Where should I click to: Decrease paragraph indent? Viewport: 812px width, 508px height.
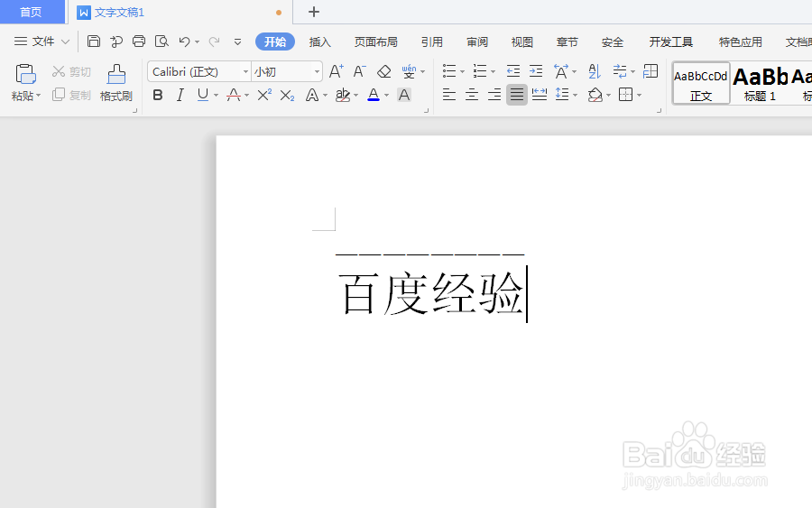(x=513, y=71)
